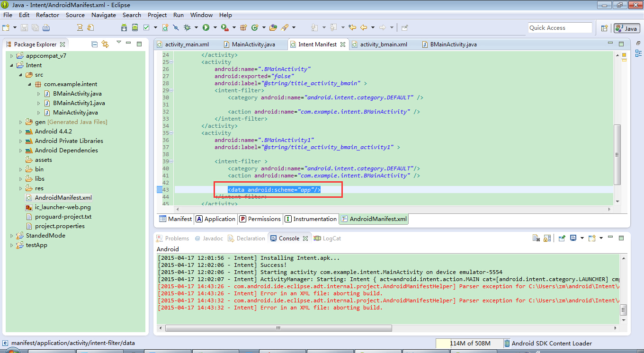
Task: Click the editor vertical scrollbar
Action: [x=617, y=155]
